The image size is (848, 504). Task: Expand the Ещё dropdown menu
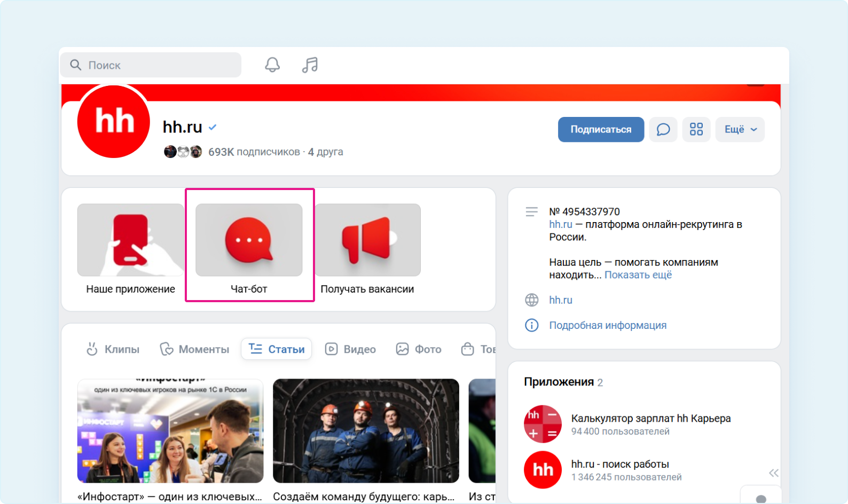[x=740, y=130]
